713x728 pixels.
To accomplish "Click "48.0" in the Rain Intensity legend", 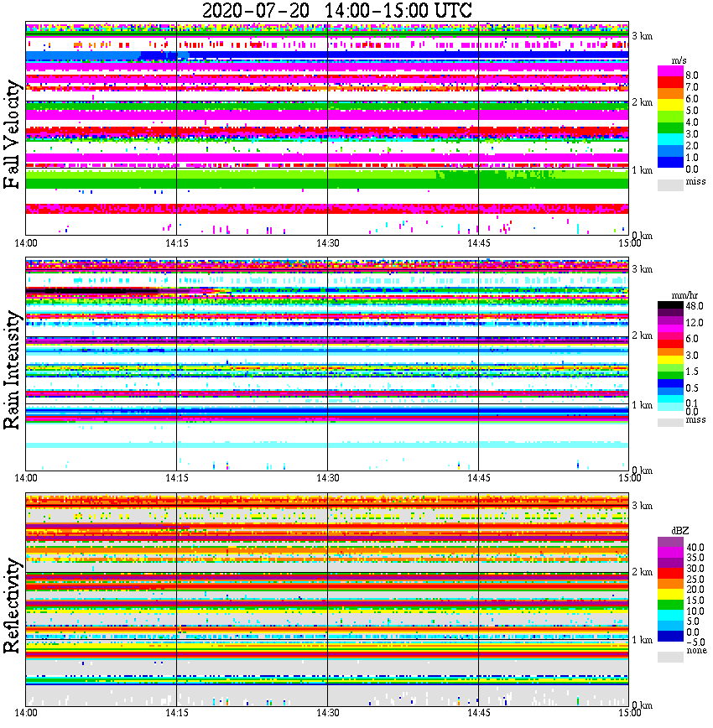I will pos(695,306).
